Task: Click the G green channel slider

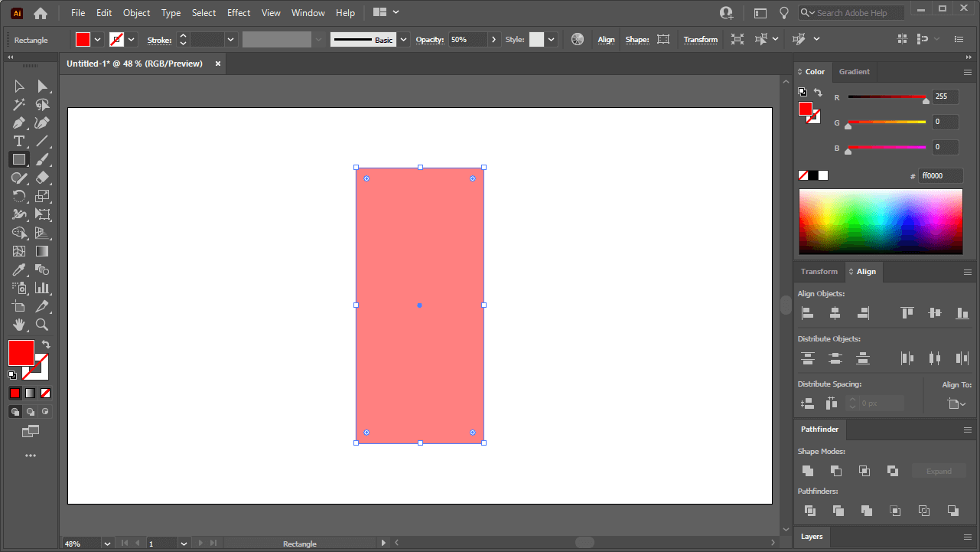Action: (887, 123)
